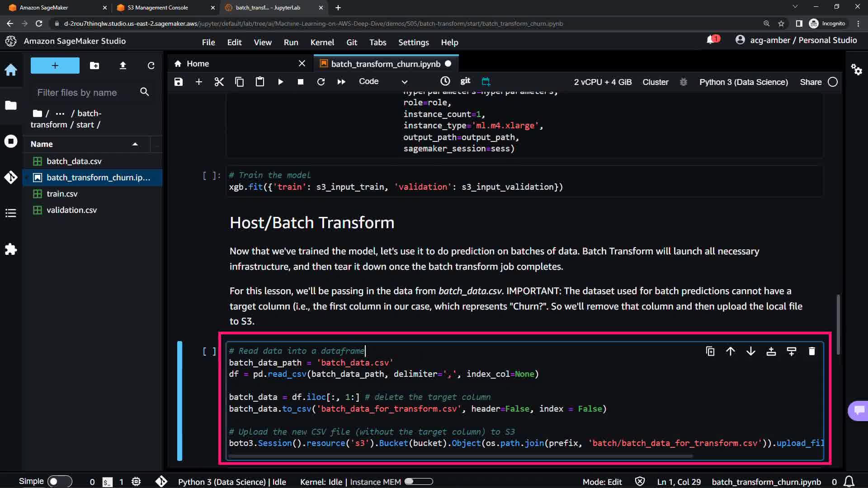Open the Code cell type dropdown

382,82
